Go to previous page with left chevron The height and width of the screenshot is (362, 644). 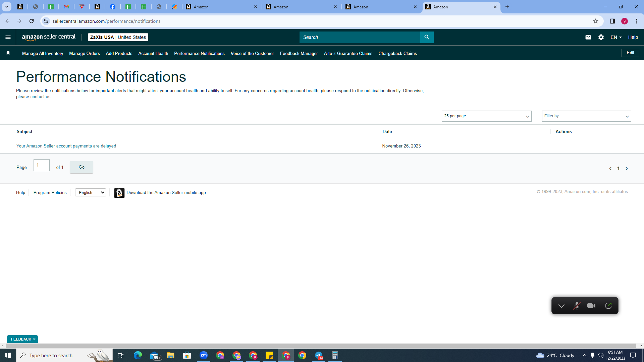tap(610, 169)
